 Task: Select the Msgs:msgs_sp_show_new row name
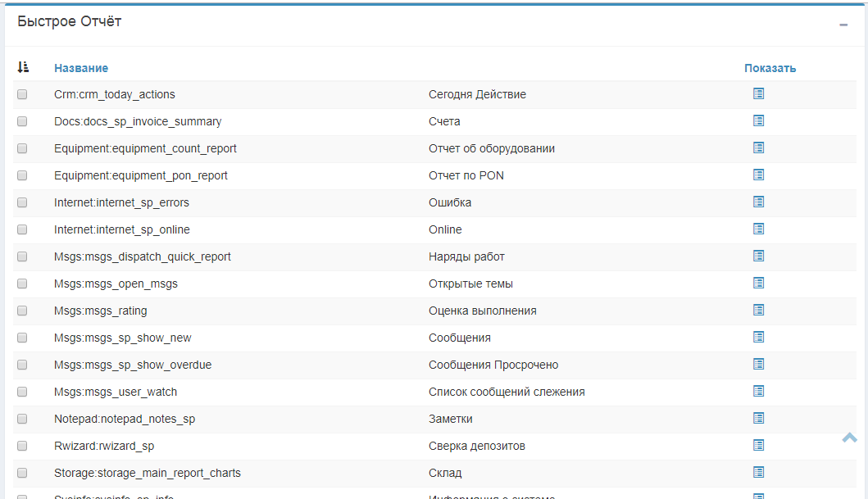tap(122, 338)
